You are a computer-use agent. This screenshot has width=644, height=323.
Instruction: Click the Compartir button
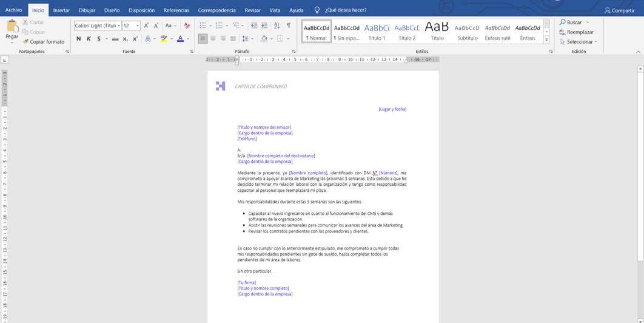(619, 10)
